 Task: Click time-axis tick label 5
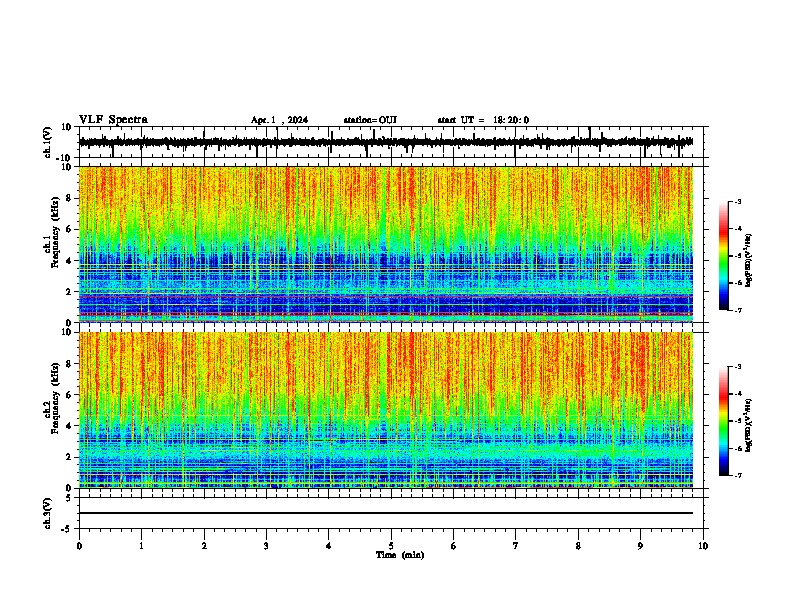pos(391,546)
